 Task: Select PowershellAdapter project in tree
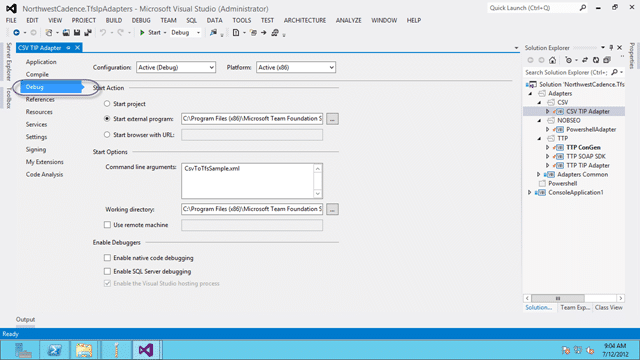(591, 129)
